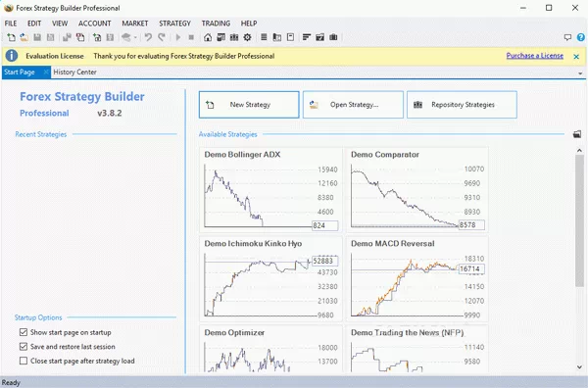Toggle Save and restore last session
Image resolution: width=588 pixels, height=388 pixels.
click(24, 347)
